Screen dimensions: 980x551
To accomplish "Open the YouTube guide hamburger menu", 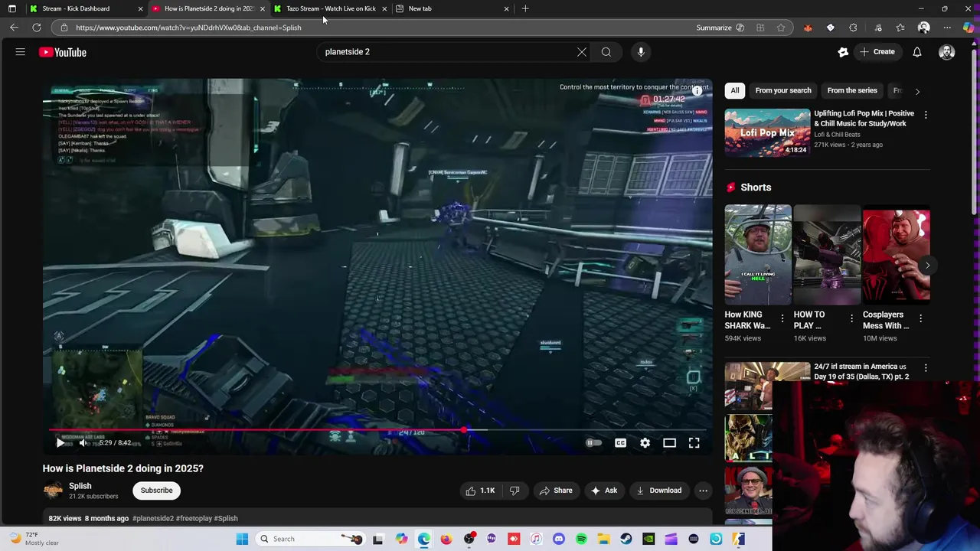I will click(21, 52).
